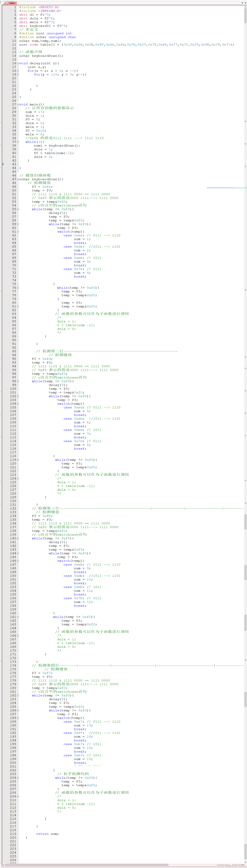Click line 'sbit dula = P2^6;'
Image resolution: width=247 pixels, height=868 pixels.
click(x=37, y=19)
